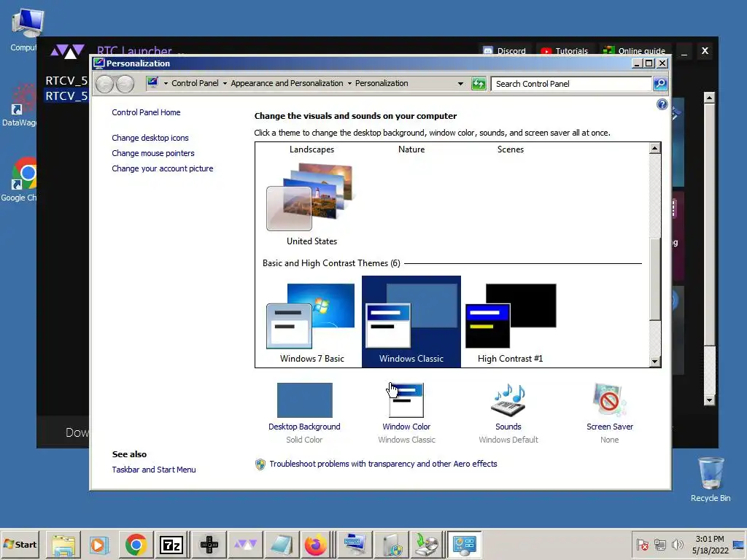Open Windows Explorer from taskbar
Screen dimensions: 747x560
click(63, 544)
